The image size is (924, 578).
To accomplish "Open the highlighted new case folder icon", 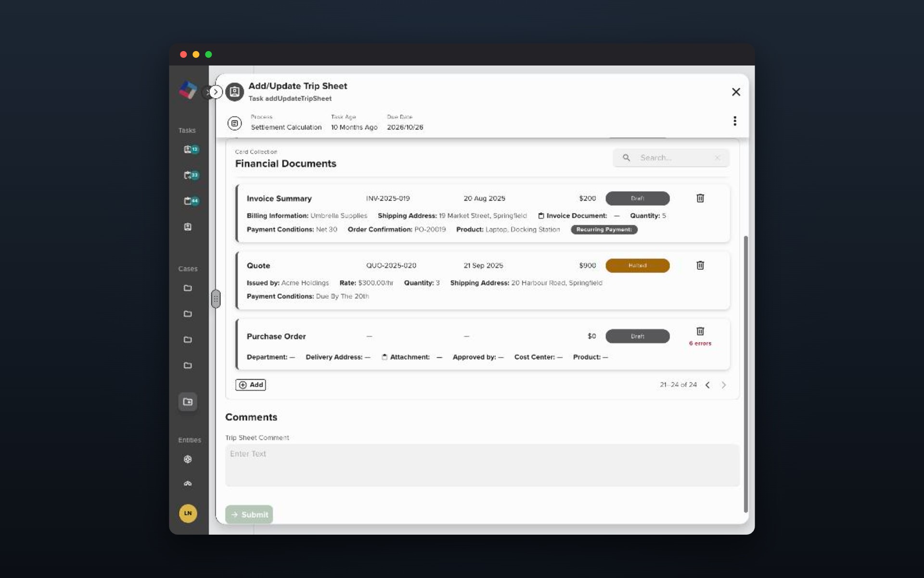I will [x=188, y=402].
